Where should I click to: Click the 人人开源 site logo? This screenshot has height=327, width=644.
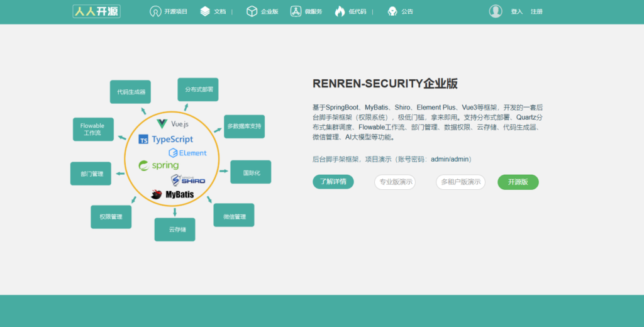coord(96,11)
